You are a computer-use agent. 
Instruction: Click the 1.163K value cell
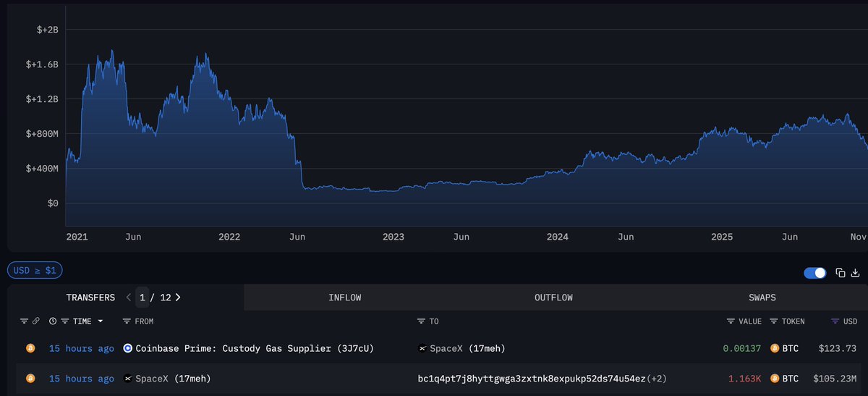tap(745, 378)
